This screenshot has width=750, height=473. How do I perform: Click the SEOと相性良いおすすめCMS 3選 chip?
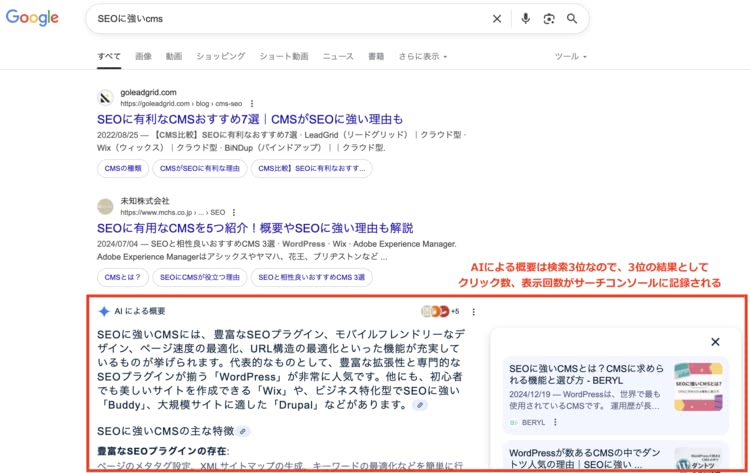(x=311, y=277)
